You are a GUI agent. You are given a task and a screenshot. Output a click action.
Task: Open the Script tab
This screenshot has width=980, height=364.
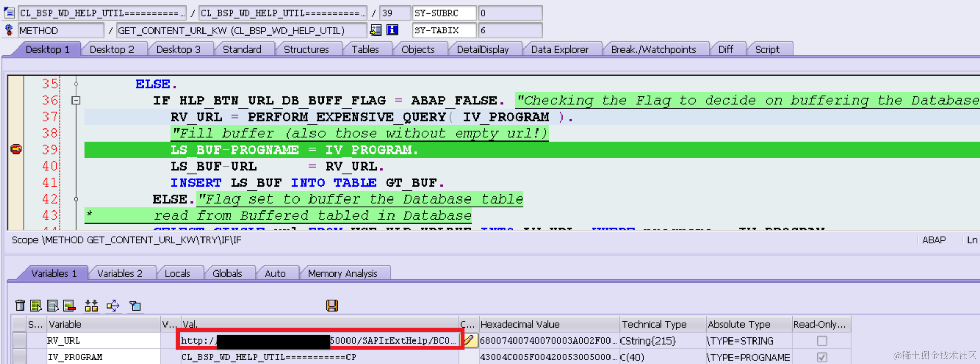(x=767, y=49)
